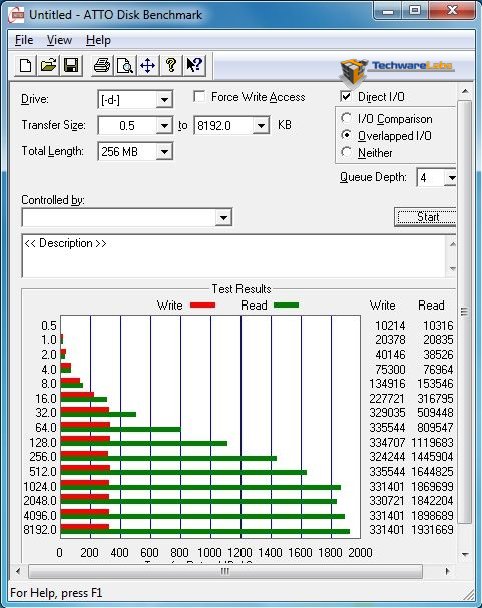Image resolution: width=482 pixels, height=608 pixels.
Task: Save results with the floppy disk icon
Action: 71,65
